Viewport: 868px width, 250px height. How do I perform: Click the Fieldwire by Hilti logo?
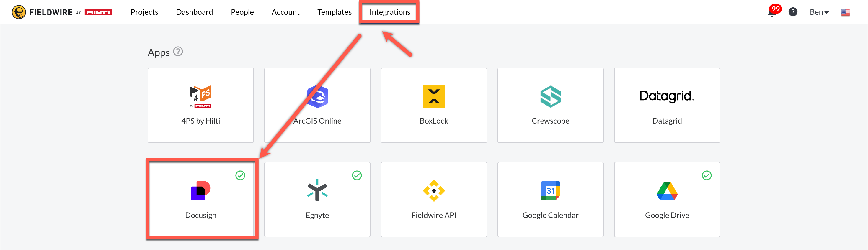[x=62, y=12]
